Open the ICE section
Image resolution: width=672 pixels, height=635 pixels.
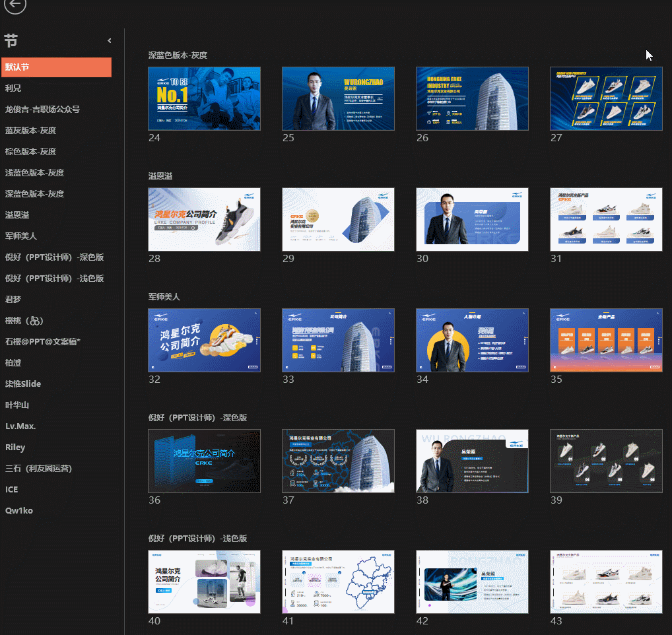(12, 489)
